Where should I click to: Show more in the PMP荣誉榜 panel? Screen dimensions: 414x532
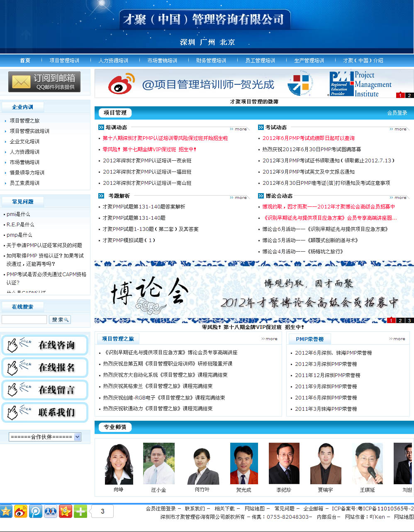[397, 339]
